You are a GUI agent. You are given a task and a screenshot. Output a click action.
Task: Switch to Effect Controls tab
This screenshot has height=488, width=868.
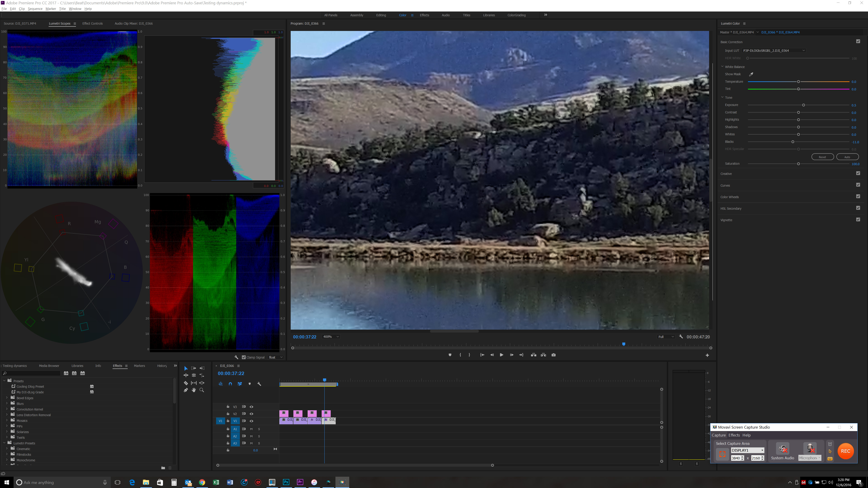tap(92, 23)
